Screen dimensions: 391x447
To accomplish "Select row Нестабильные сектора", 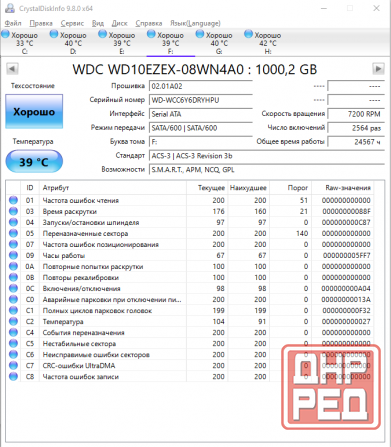I will [190, 343].
